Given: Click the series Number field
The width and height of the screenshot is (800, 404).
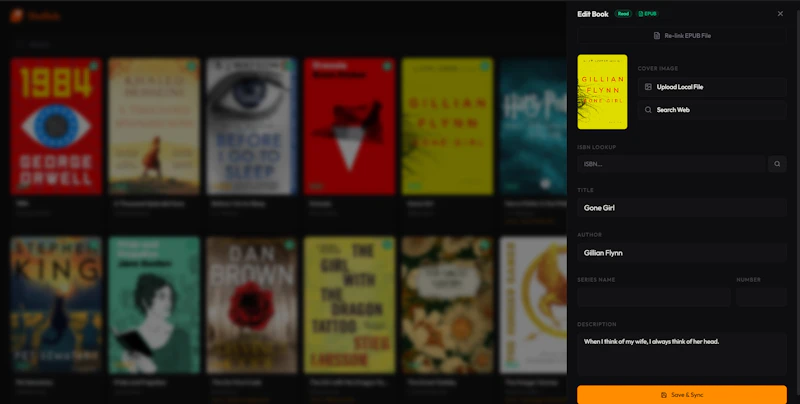Looking at the screenshot, I should 761,297.
